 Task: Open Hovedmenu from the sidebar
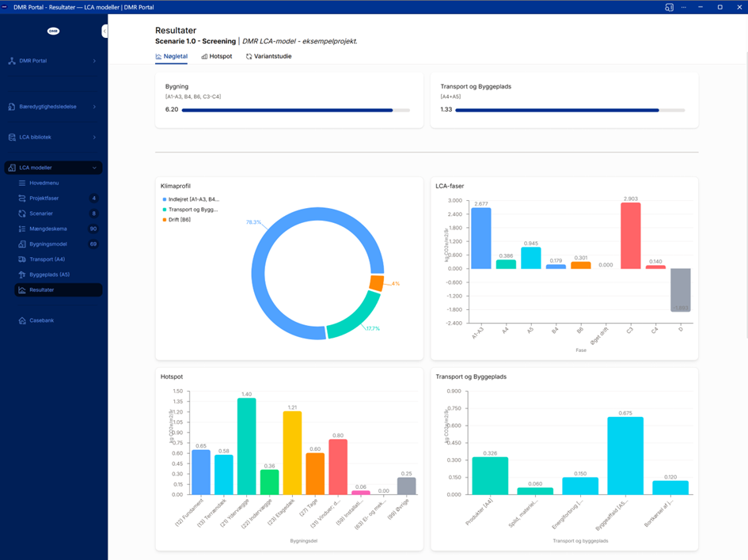click(44, 183)
